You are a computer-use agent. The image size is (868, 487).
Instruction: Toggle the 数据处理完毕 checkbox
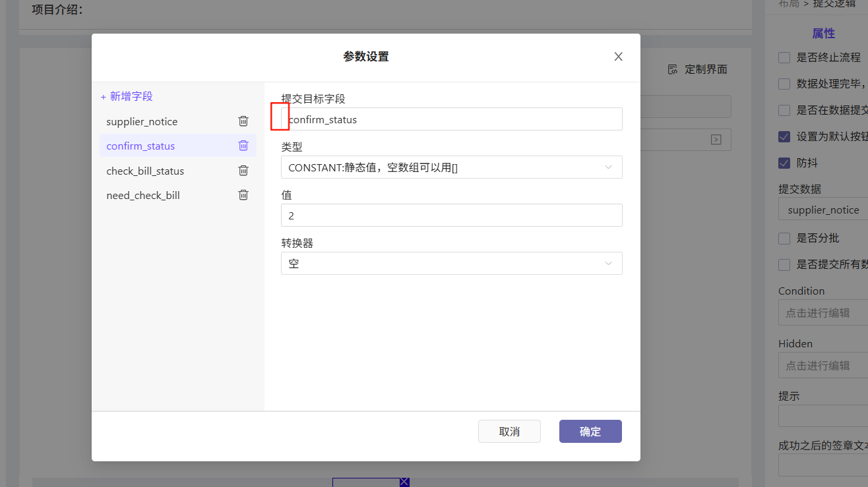click(784, 84)
